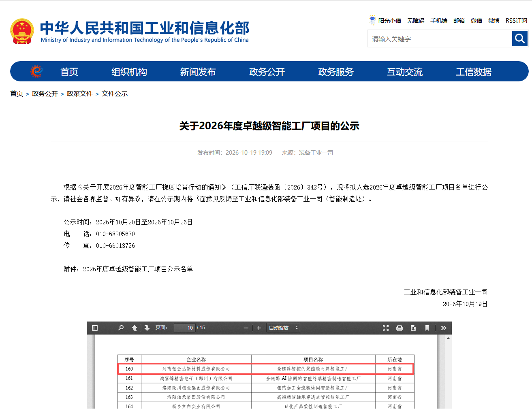The height and width of the screenshot is (409, 532).
Task: Go to 政策文件 in the breadcrumb
Action: [80, 94]
